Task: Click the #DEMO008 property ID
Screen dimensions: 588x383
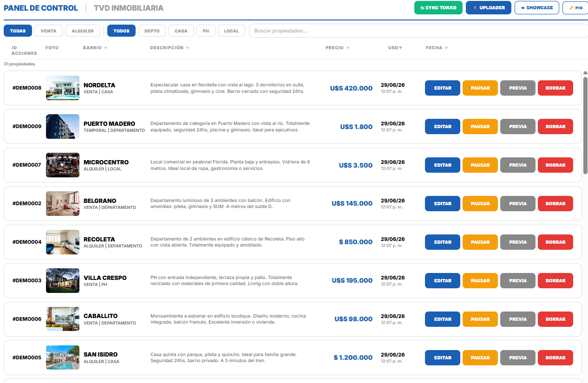Action: [27, 88]
